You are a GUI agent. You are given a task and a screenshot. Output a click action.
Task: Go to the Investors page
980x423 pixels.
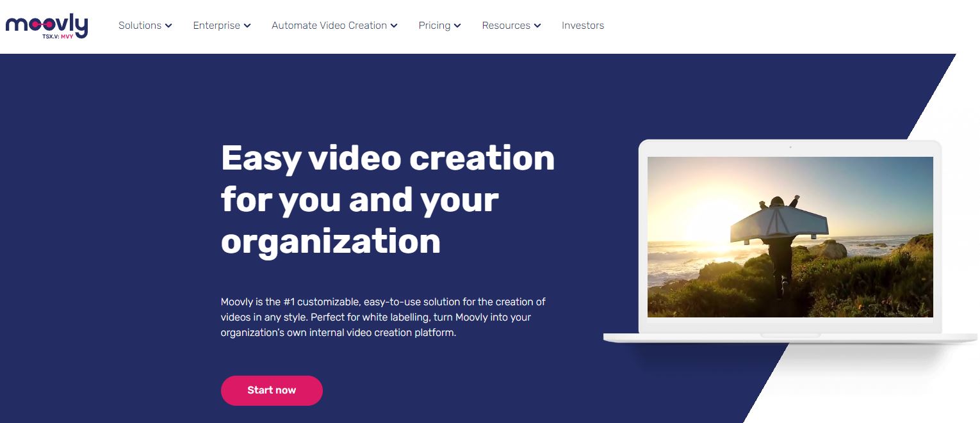pyautogui.click(x=583, y=26)
